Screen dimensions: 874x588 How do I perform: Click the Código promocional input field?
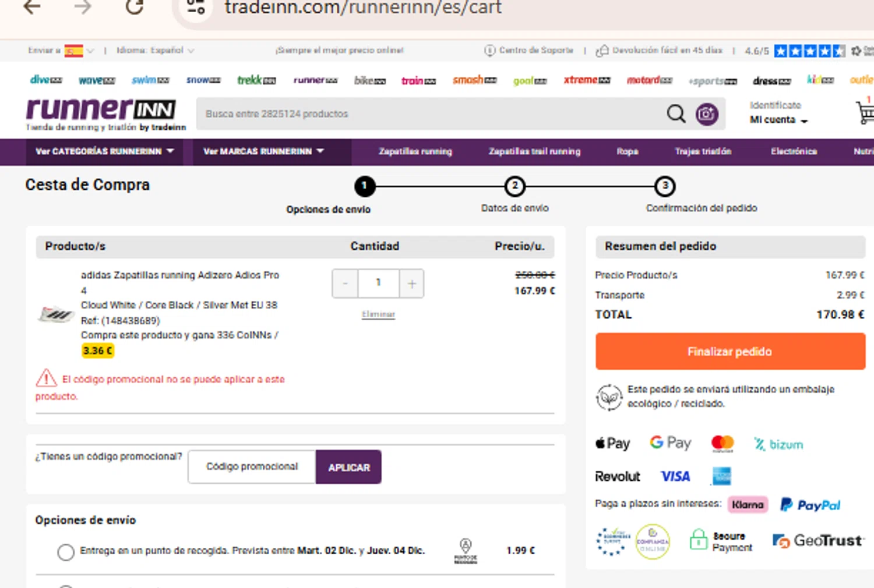pyautogui.click(x=252, y=467)
